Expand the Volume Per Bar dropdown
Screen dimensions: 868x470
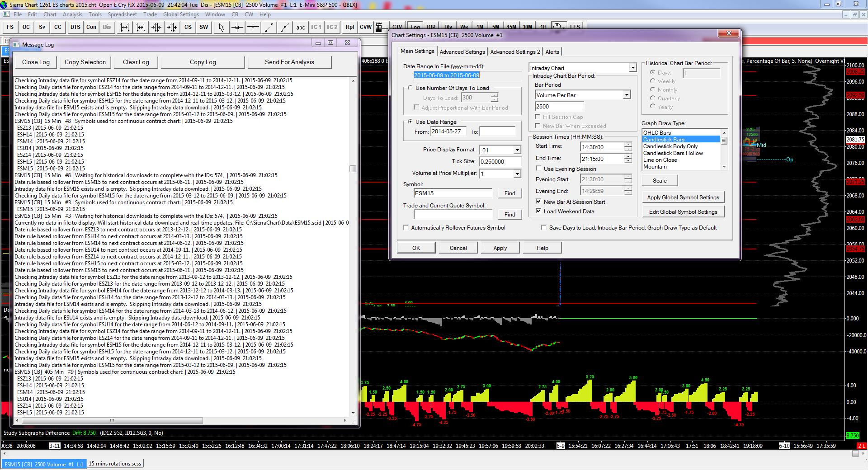pyautogui.click(x=626, y=95)
